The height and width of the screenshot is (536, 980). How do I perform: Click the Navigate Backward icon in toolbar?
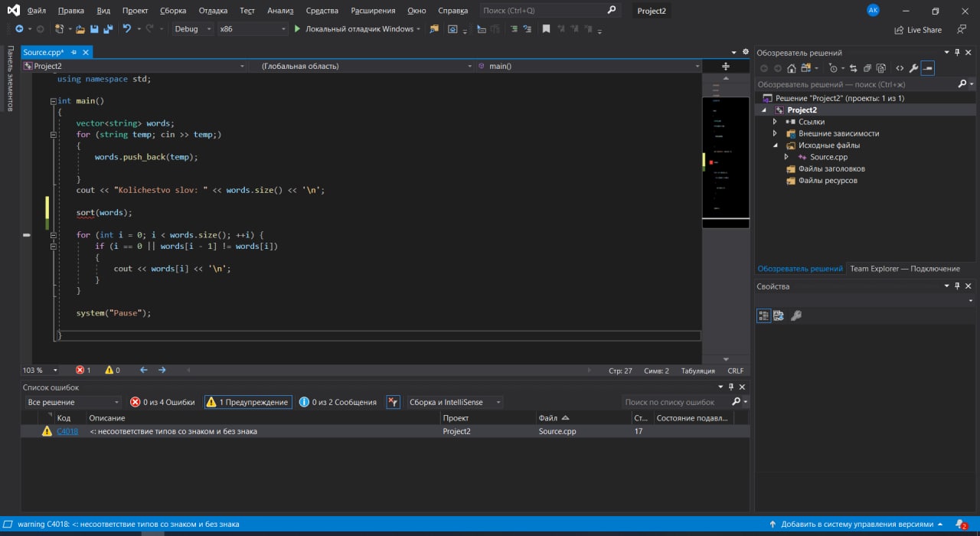18,29
